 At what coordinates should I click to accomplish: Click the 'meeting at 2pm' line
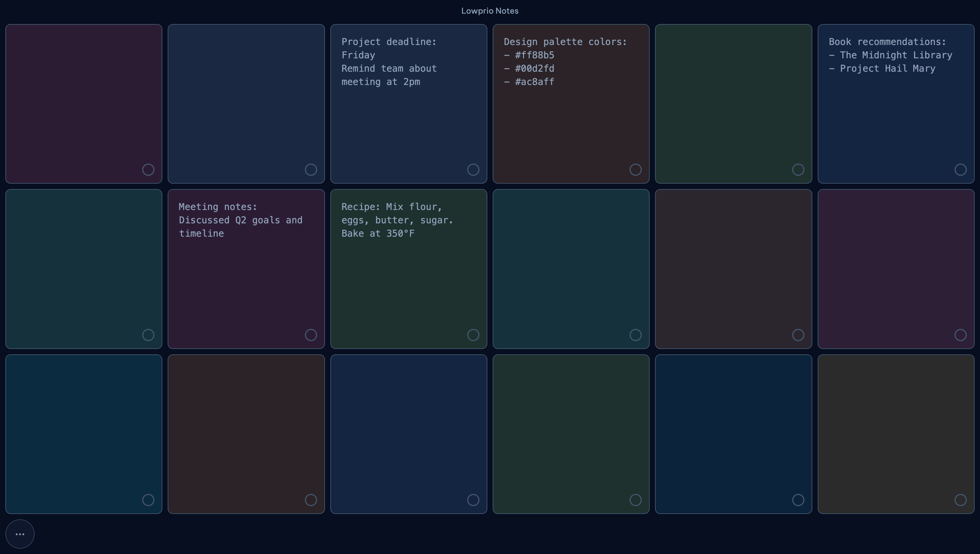pos(380,82)
